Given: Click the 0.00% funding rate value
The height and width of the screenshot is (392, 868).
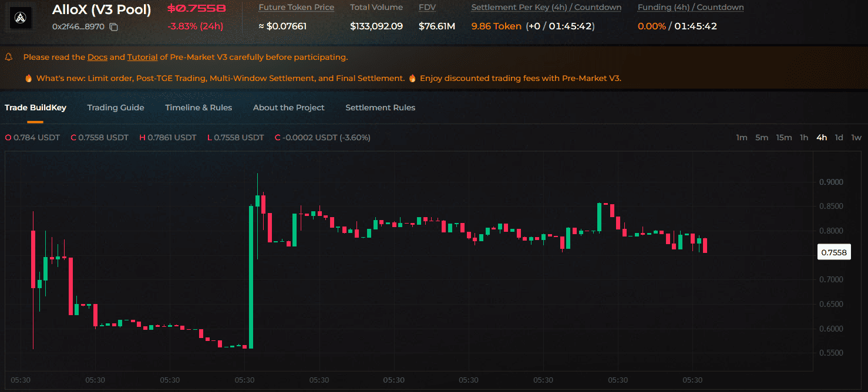Looking at the screenshot, I should [652, 26].
